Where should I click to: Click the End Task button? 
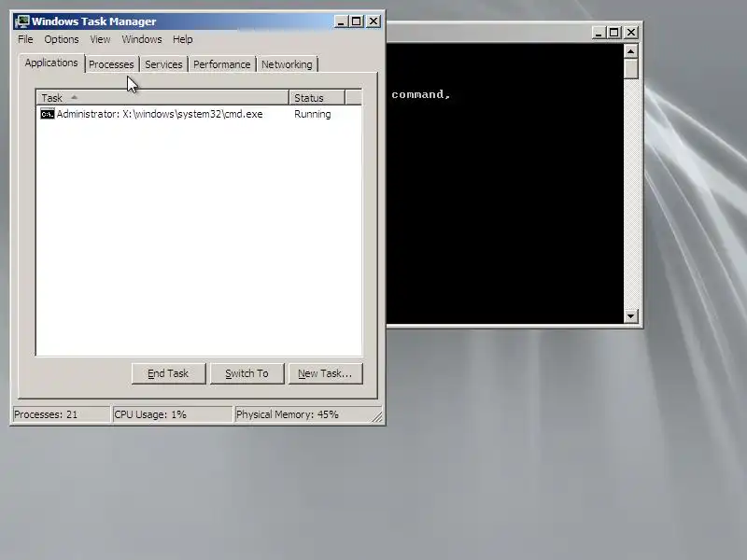tap(168, 373)
